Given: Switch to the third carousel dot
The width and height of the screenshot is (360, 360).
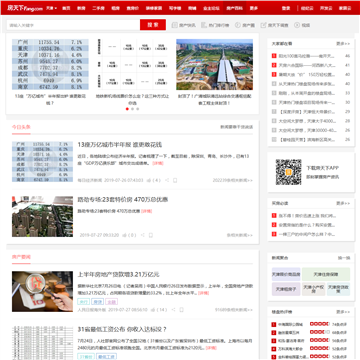Looking at the screenshot, I should [138, 109].
